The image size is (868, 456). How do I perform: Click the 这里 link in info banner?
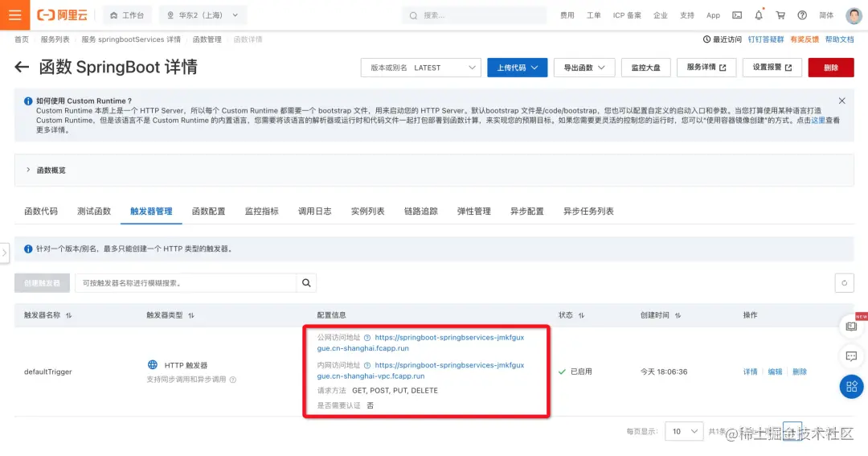click(x=818, y=121)
